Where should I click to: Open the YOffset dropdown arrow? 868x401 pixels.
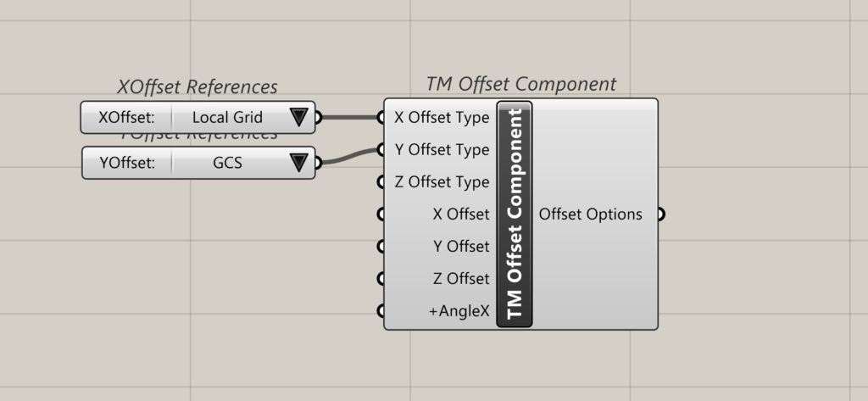[x=299, y=163]
